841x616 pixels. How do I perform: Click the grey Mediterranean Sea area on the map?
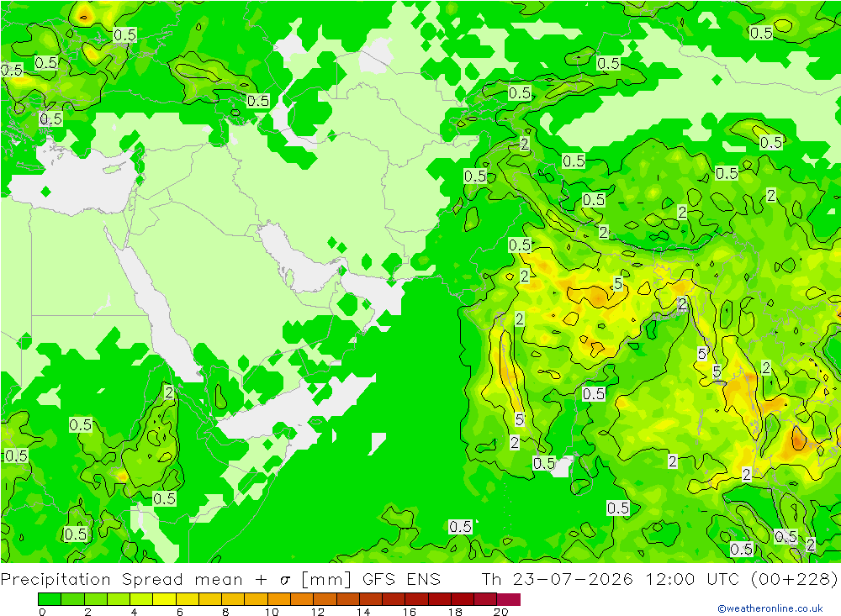click(70, 180)
